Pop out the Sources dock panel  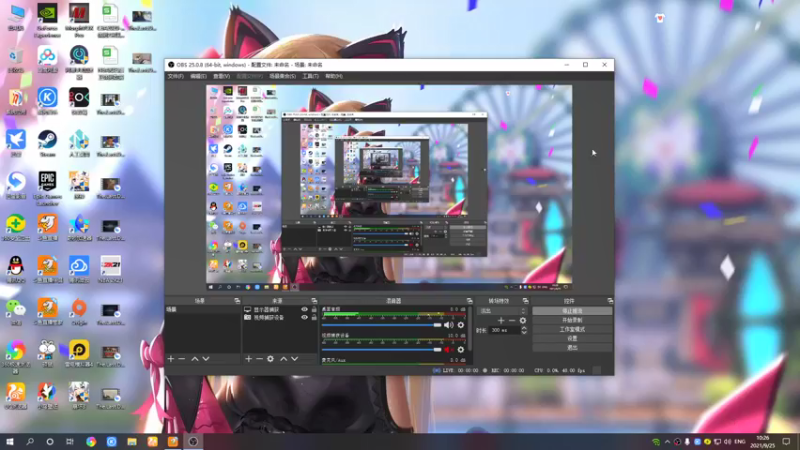[314, 301]
